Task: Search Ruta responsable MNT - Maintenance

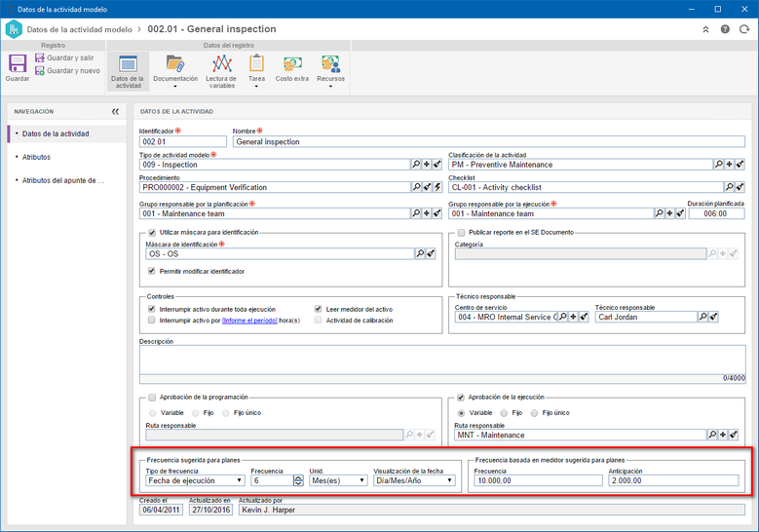Action: 712,435
